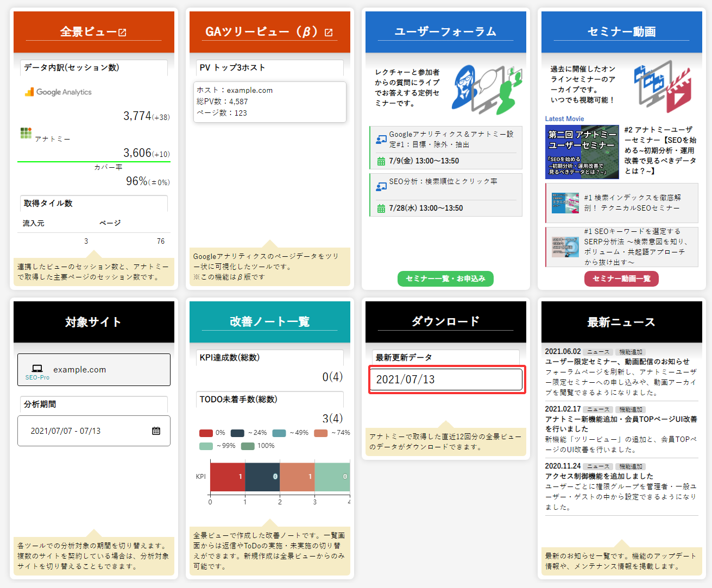Go to セミナー動画 header
This screenshot has width=712, height=588.
(621, 32)
